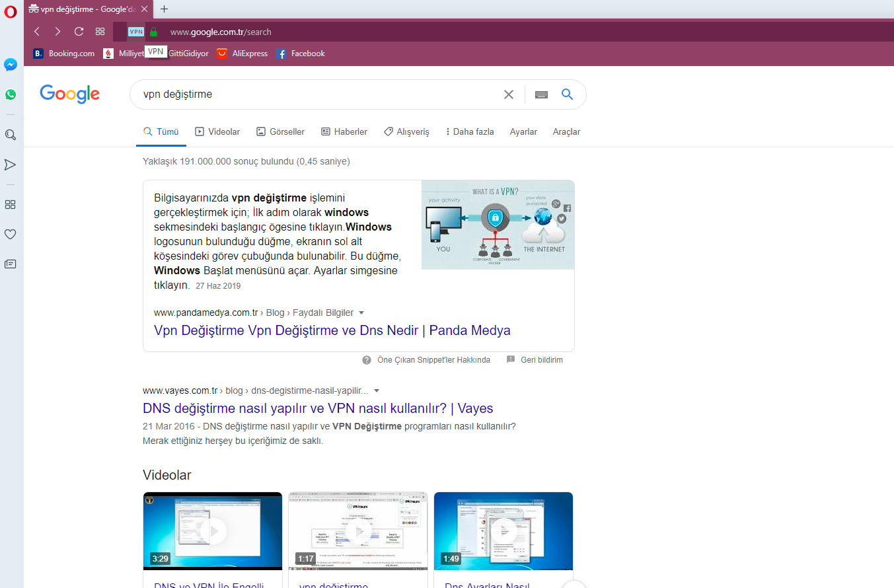Screen dimensions: 894x588
Task: Switch to the Haberler tab
Action: 344,132
